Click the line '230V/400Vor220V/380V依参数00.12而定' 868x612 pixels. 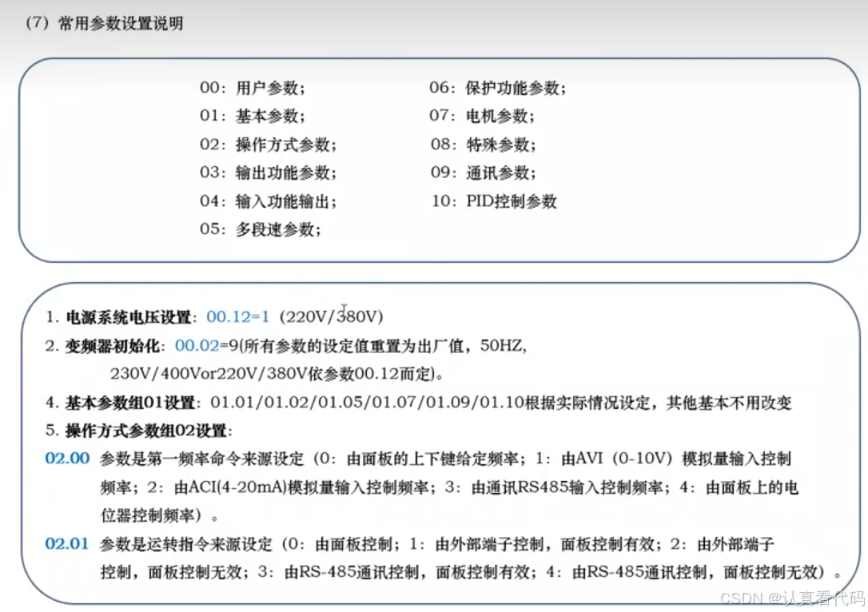pos(273,375)
